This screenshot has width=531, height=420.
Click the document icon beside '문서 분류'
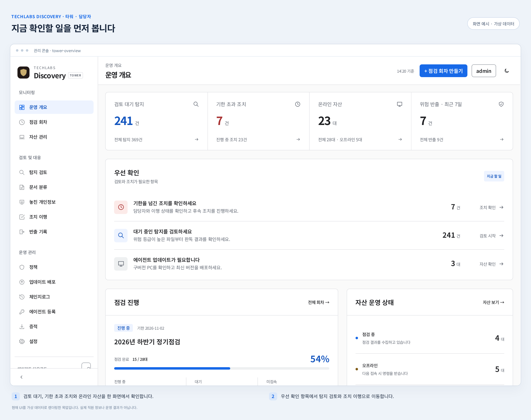click(22, 187)
